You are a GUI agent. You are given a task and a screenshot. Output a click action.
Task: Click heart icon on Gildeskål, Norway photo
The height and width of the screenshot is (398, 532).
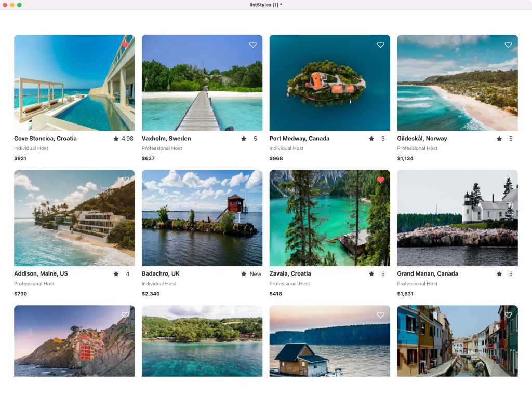point(509,45)
